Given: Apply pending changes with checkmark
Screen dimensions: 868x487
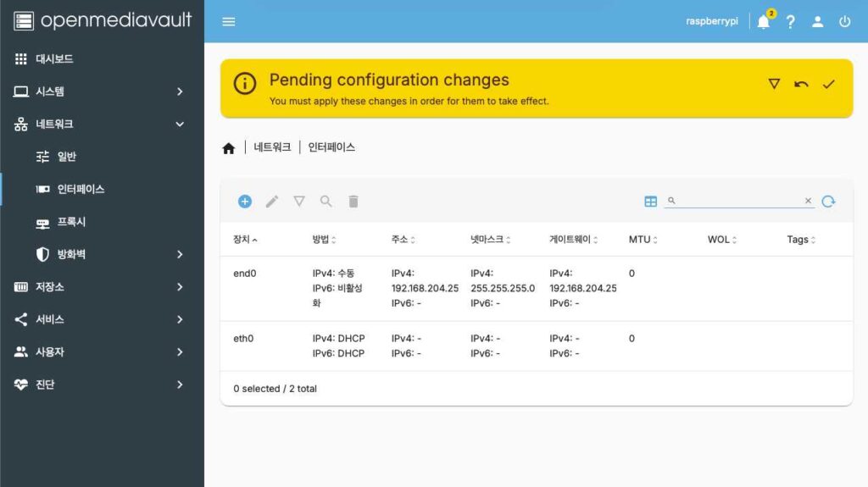Looking at the screenshot, I should [829, 84].
